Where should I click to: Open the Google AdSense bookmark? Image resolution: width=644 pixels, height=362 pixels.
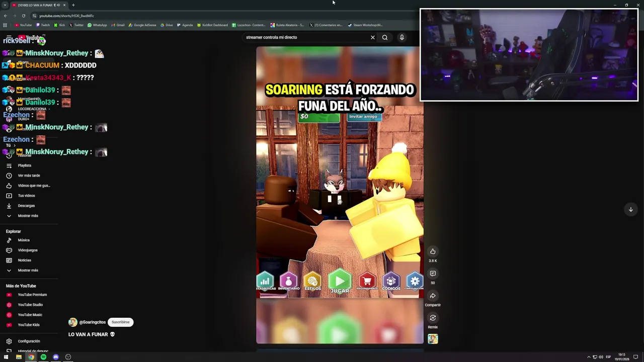point(142,25)
